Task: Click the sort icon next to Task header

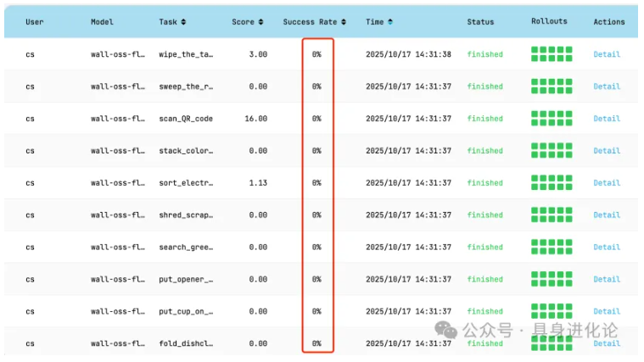Action: [184, 22]
